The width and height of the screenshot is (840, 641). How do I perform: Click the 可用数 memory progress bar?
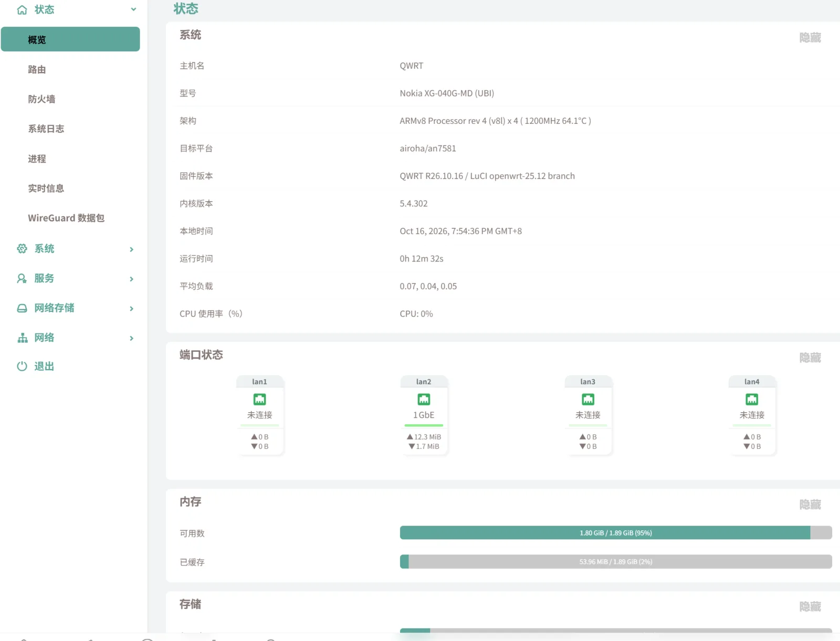[x=616, y=533]
